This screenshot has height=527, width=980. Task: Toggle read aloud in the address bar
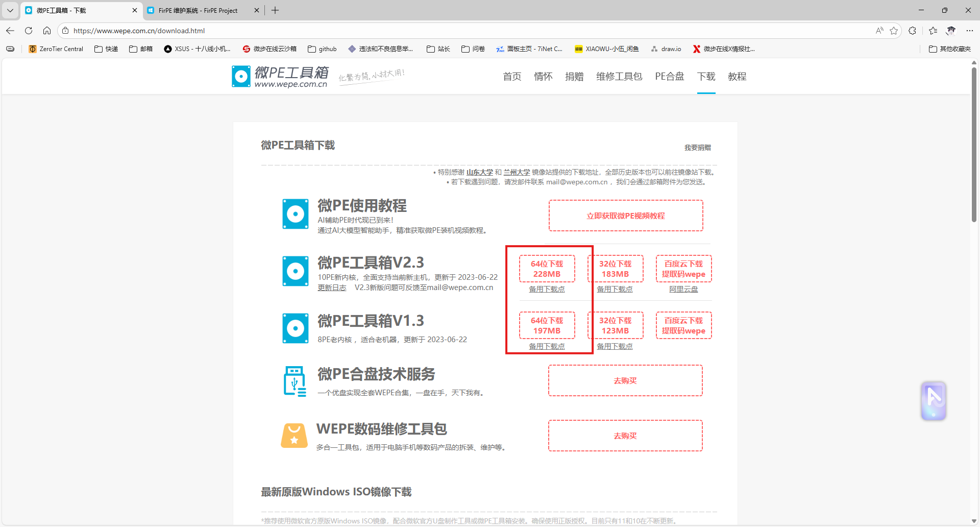pyautogui.click(x=879, y=31)
